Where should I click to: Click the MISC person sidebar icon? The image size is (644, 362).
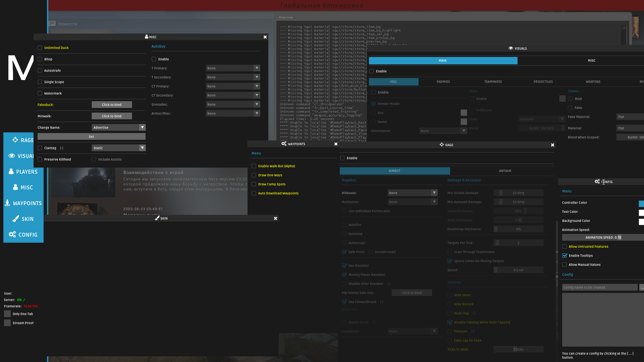click(x=15, y=187)
